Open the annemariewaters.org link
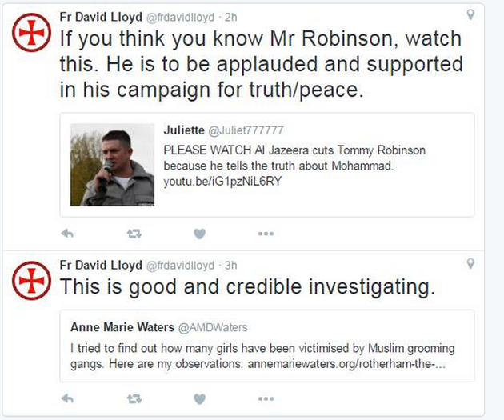Viewport: 504px width, 420px height. pos(346,364)
